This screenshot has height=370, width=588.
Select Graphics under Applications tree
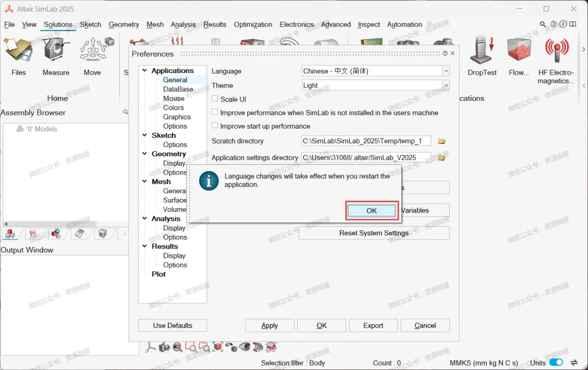(177, 117)
